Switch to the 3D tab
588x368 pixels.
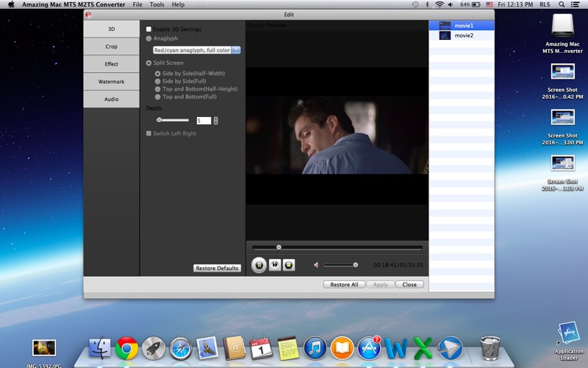point(112,29)
